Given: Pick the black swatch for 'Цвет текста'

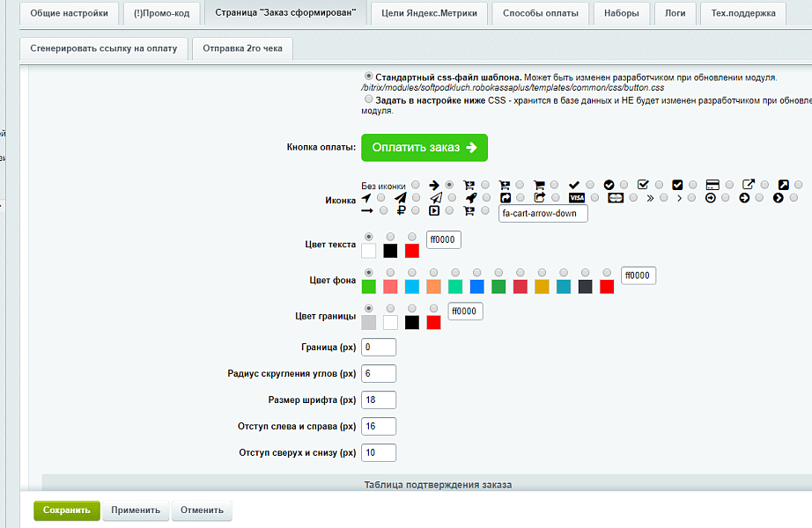Looking at the screenshot, I should [390, 251].
